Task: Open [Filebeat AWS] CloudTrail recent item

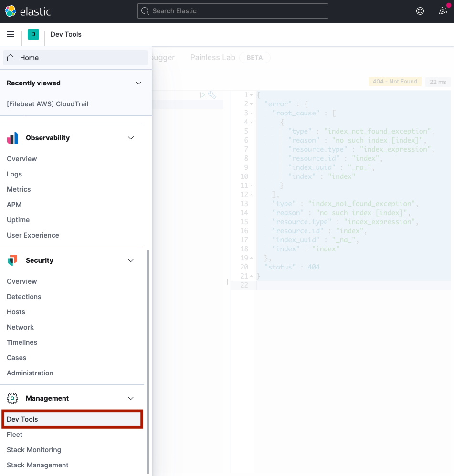Action: [x=47, y=104]
